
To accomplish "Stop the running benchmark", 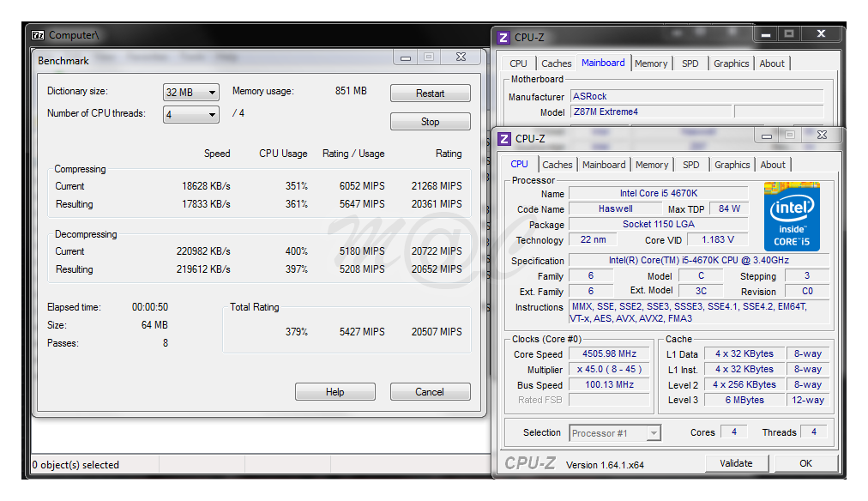I will pyautogui.click(x=430, y=122).
